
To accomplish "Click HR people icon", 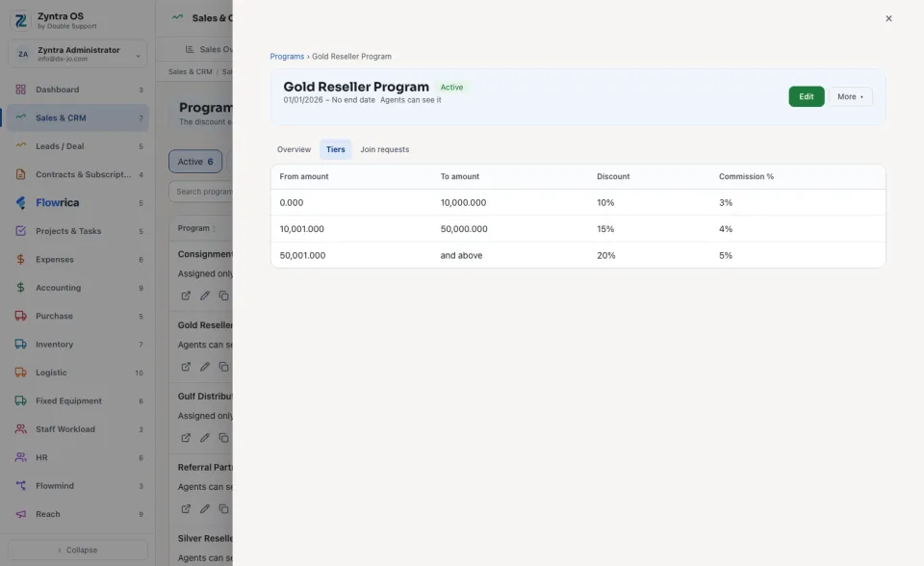I will [20, 457].
